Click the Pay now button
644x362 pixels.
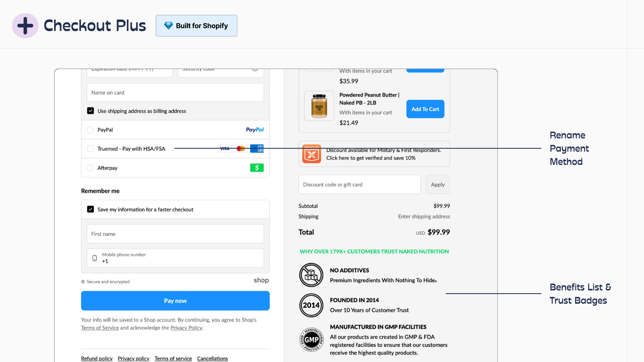tap(175, 301)
